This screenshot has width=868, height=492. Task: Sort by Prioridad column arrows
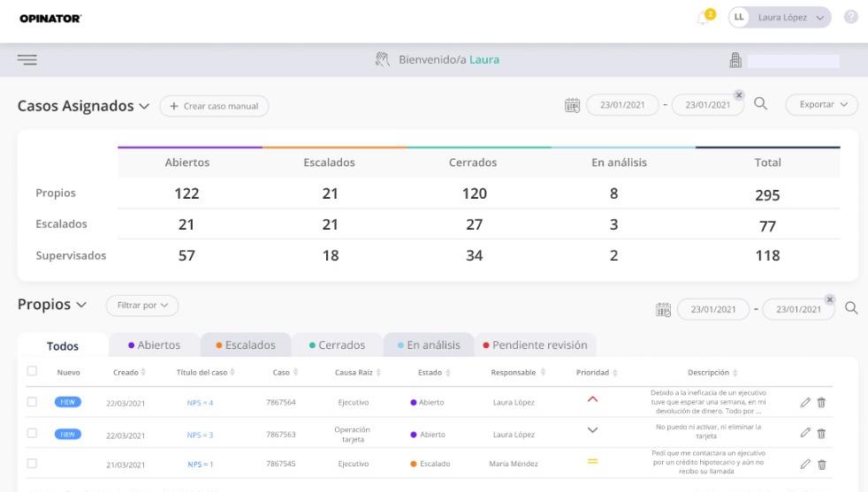615,373
